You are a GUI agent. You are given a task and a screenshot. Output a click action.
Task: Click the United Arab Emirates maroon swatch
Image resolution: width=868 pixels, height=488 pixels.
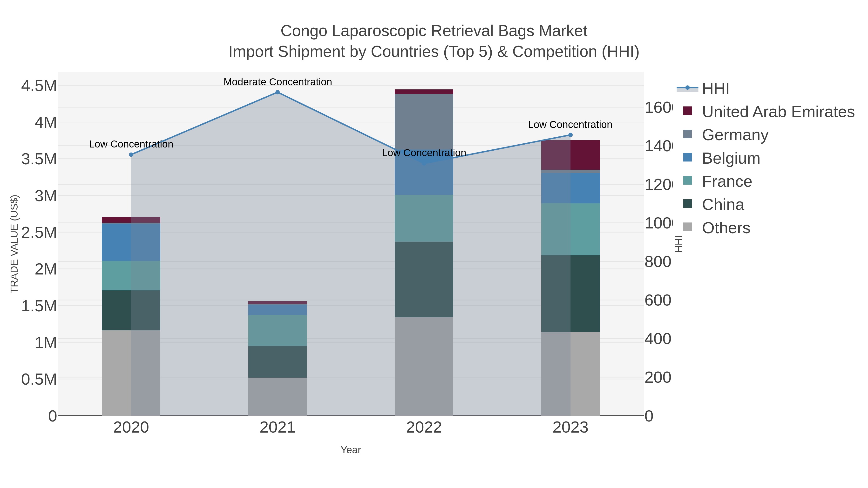click(687, 111)
